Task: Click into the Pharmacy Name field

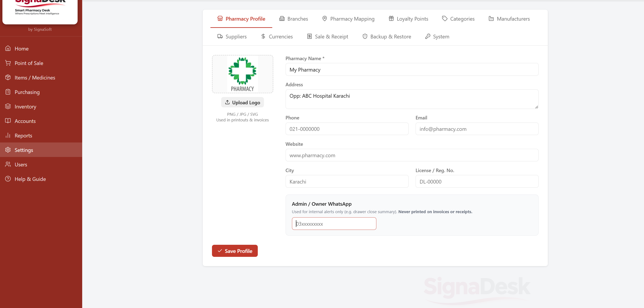Action: tap(411, 70)
